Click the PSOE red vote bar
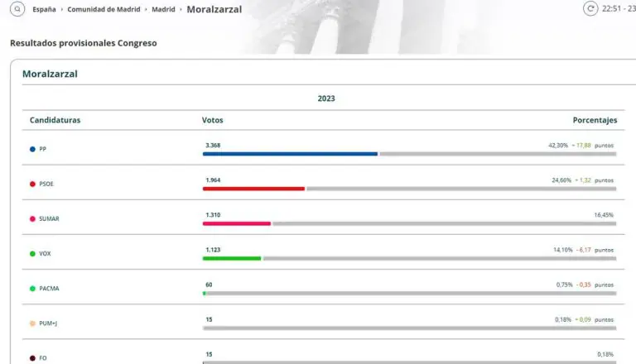Screen dimensions: 636x364 (x=253, y=189)
